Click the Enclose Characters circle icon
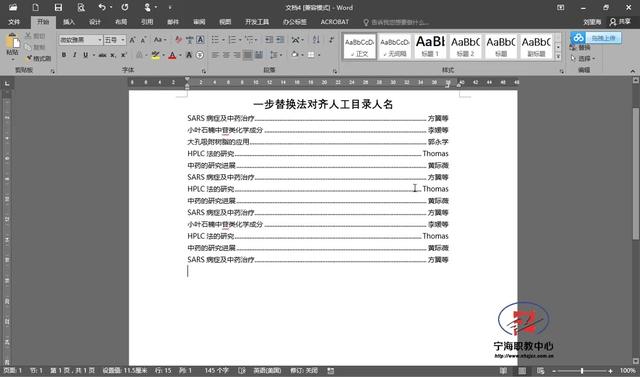This screenshot has height=377, width=640. 200,55
